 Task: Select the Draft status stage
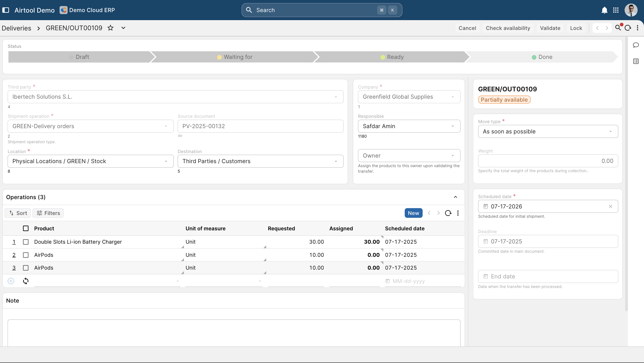[x=79, y=57]
